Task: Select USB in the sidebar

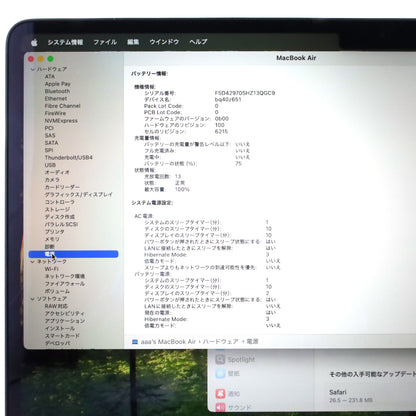Action: (50, 165)
